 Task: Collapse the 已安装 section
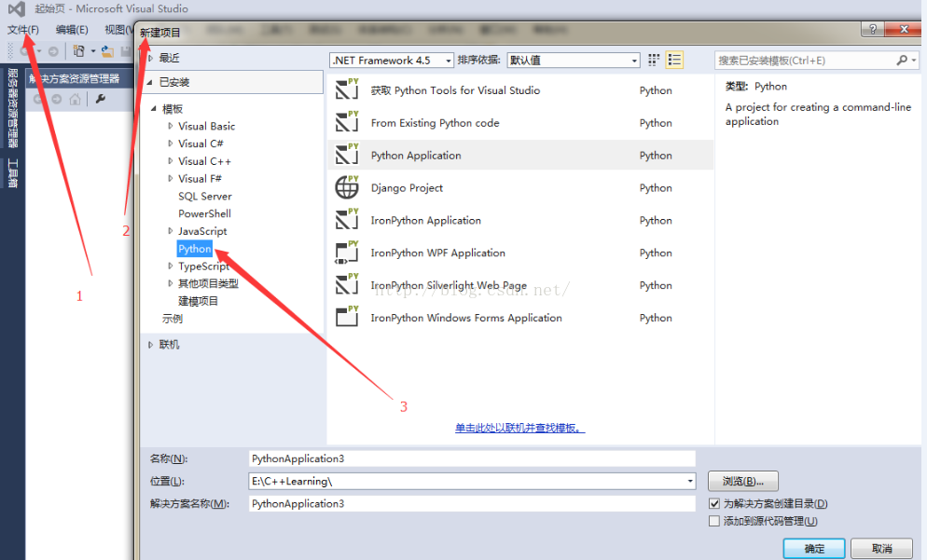click(x=150, y=82)
